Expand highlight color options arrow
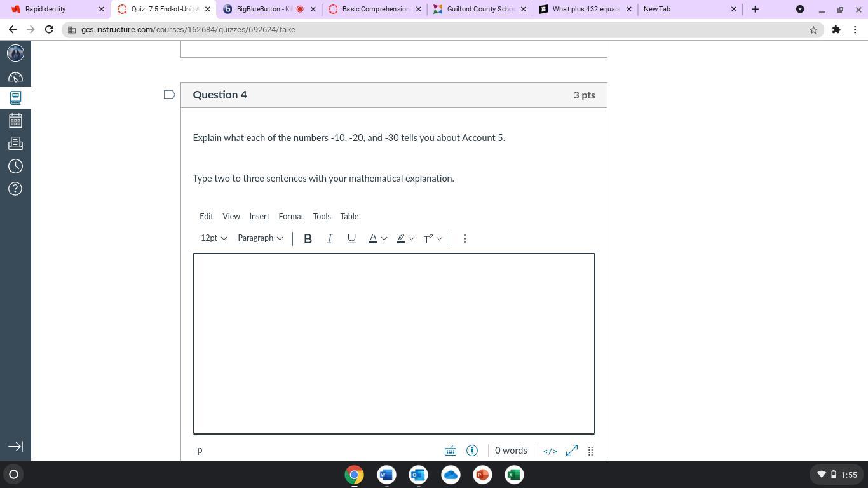 click(x=411, y=238)
